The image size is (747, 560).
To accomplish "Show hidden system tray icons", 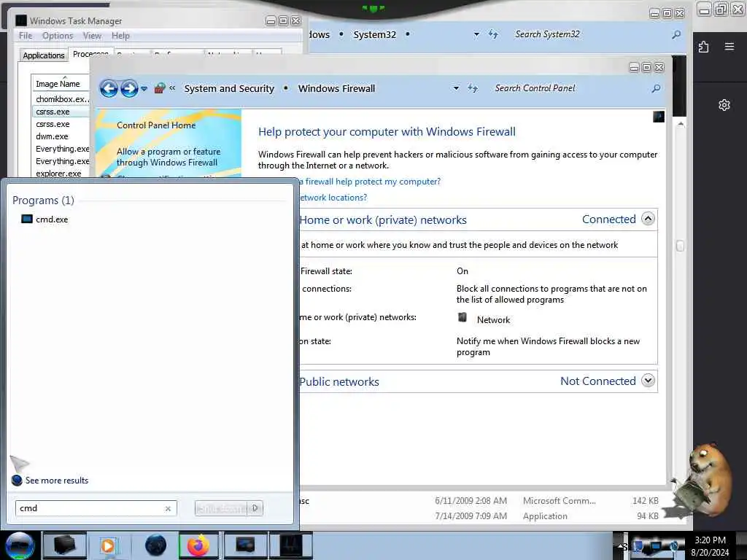I will coord(622,546).
